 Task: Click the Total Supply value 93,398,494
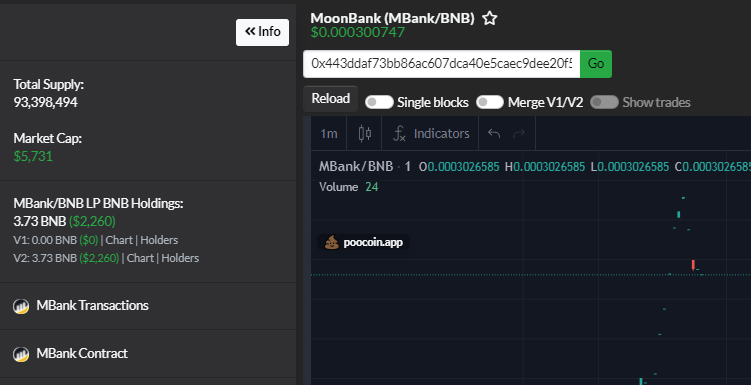pos(46,102)
